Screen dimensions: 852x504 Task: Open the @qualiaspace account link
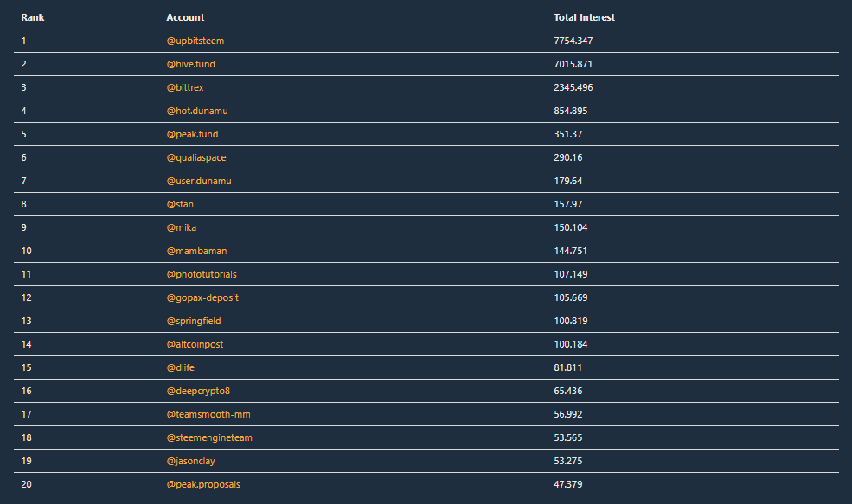coord(196,157)
